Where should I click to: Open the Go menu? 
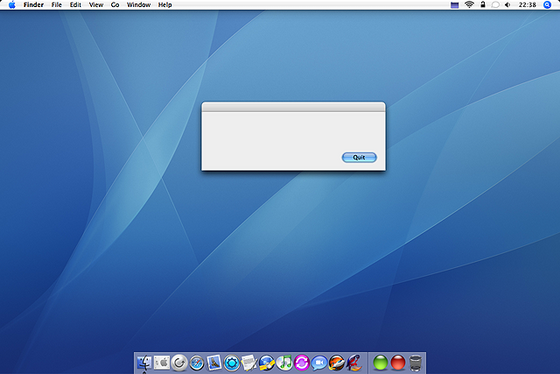coord(115,5)
